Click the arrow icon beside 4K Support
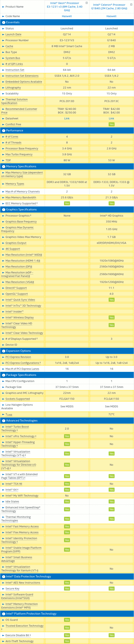The width and height of the screenshot is (134, 644). pos(3,249)
